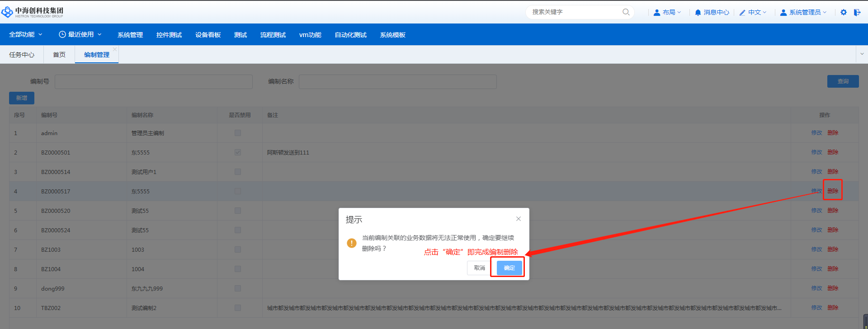Open the 设备看板 menu item
The height and width of the screenshot is (329, 868).
[208, 35]
